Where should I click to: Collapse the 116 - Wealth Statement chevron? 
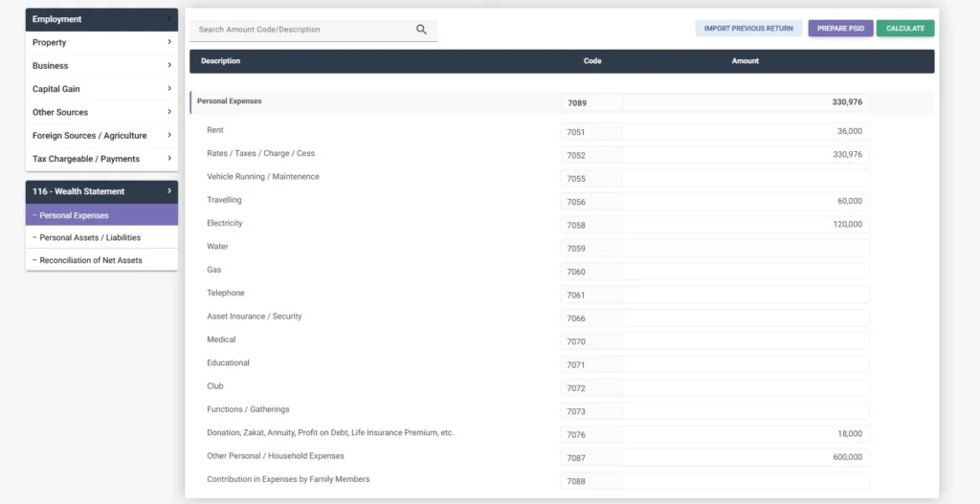(x=169, y=191)
